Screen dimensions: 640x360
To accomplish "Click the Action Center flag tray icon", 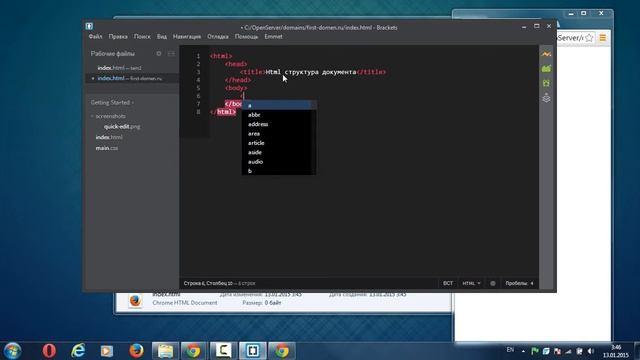I will [x=535, y=351].
